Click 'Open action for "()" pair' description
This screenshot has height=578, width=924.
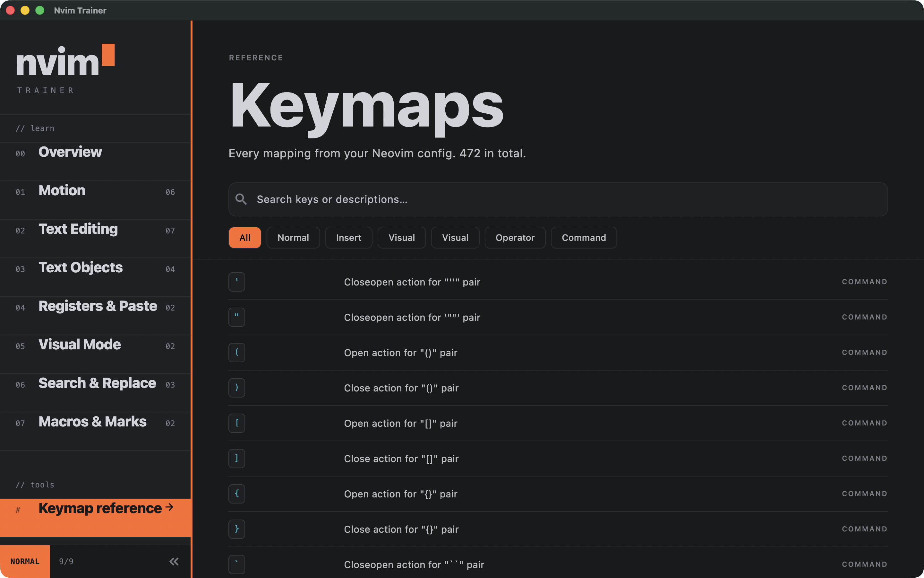click(400, 353)
